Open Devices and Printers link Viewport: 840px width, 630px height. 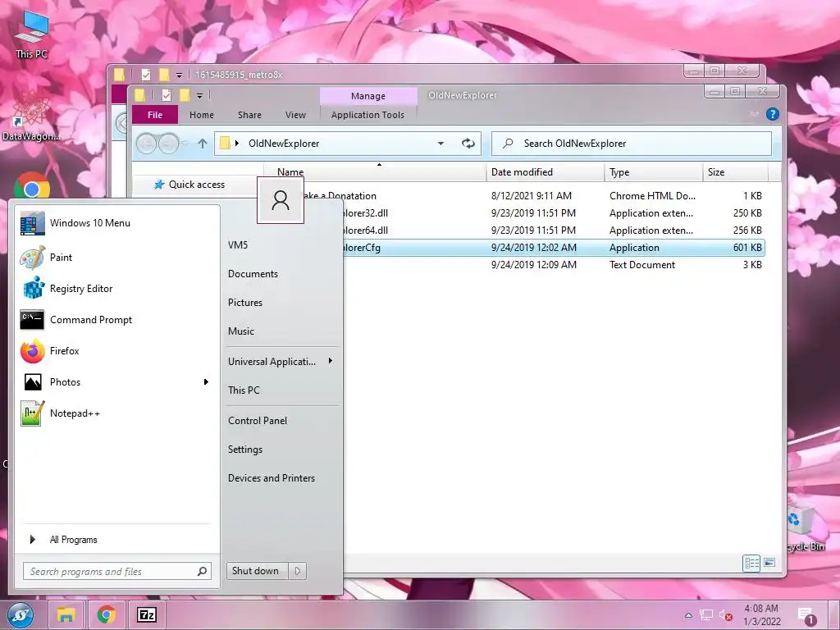click(x=271, y=478)
